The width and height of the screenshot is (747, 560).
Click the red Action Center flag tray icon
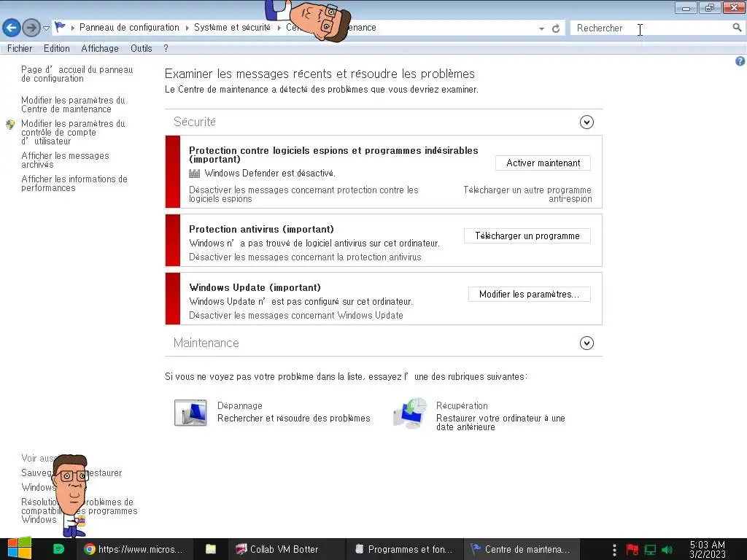coord(632,550)
